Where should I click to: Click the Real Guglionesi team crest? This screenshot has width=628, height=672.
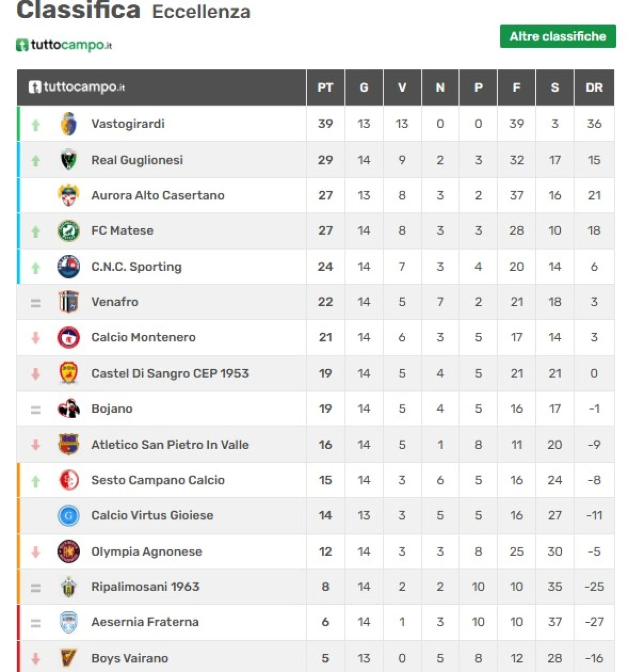[x=69, y=160]
